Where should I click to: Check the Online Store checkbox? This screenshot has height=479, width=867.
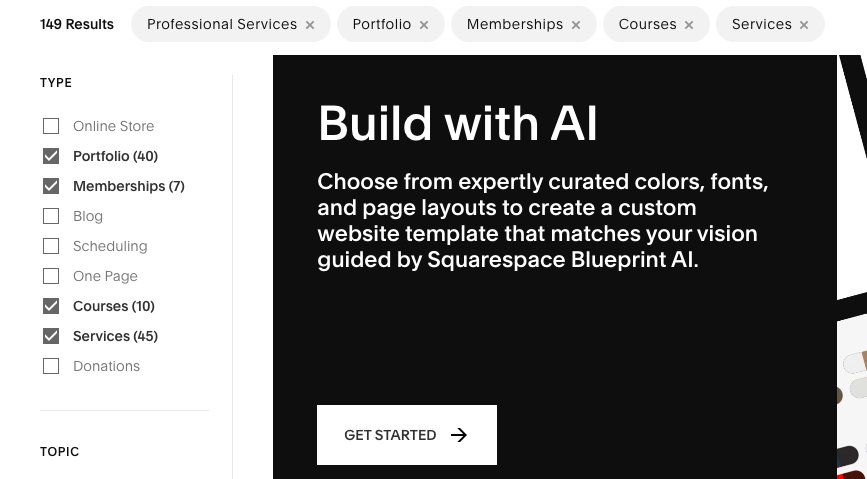click(51, 126)
